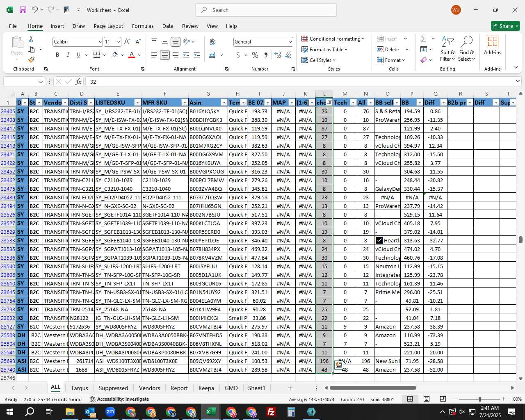The image size is (525, 420).
Task: Click Accessibility: Investigate in the status bar
Action: (x=119, y=399)
